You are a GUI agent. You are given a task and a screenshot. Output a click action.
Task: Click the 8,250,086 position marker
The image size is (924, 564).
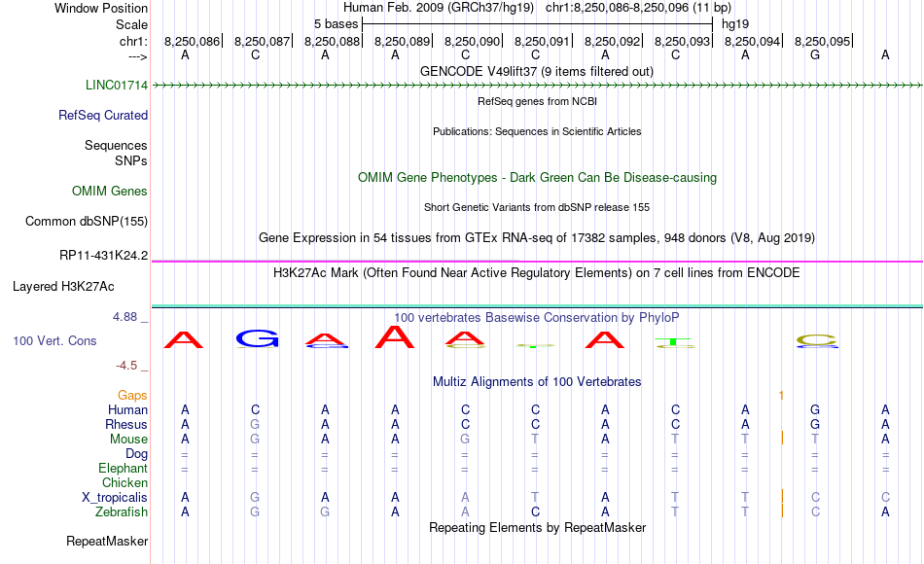[193, 41]
